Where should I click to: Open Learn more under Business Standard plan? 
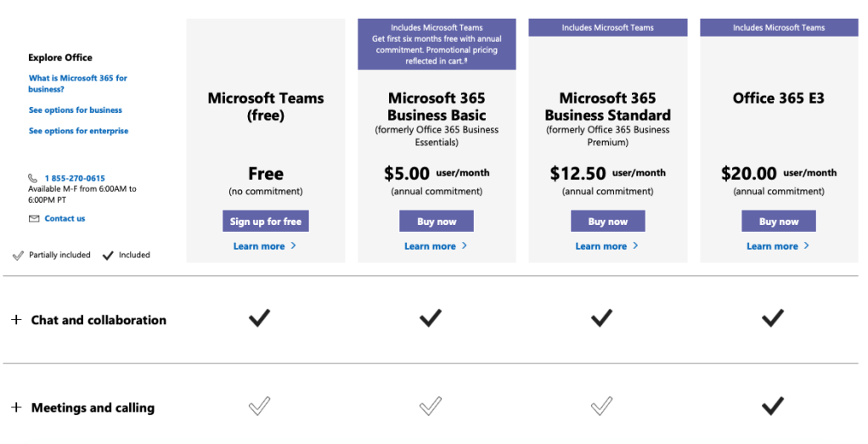[601, 246]
